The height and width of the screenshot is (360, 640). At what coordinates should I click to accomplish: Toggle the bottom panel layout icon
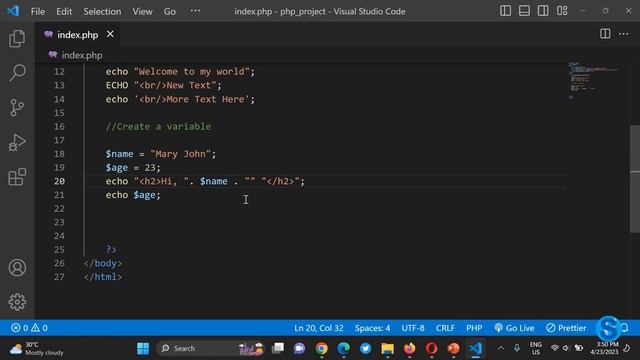pos(524,11)
